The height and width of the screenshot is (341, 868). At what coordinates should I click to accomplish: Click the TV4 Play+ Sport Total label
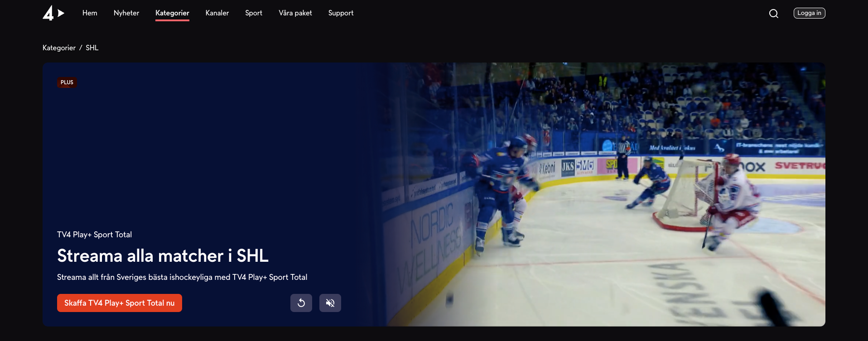click(94, 235)
